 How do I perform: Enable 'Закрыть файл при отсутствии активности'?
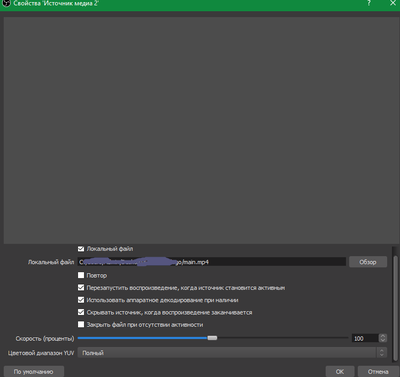(81, 324)
